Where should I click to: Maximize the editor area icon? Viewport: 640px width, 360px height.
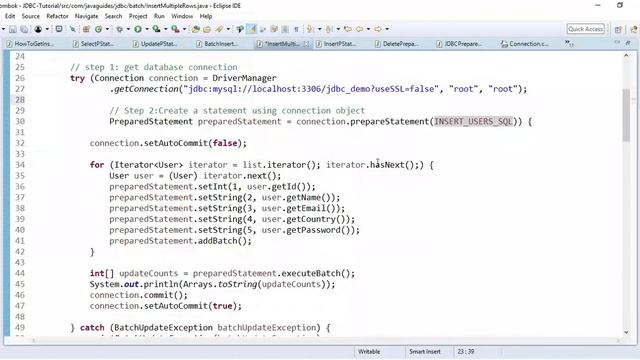(628, 42)
